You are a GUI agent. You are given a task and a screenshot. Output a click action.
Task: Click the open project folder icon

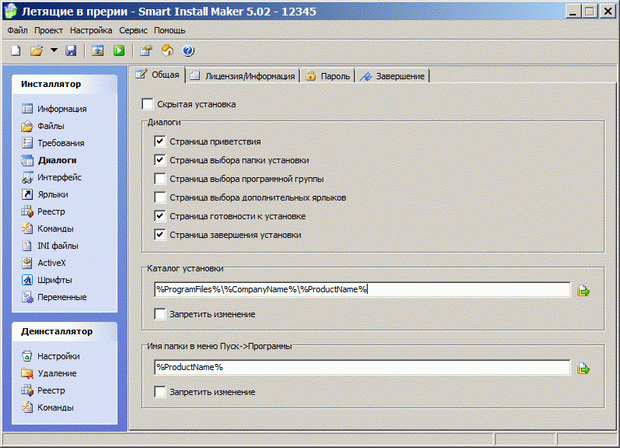tap(36, 50)
